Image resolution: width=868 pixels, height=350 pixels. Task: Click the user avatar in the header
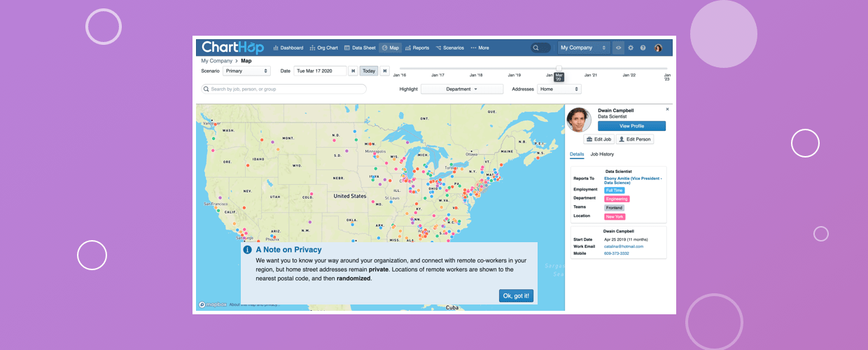658,48
